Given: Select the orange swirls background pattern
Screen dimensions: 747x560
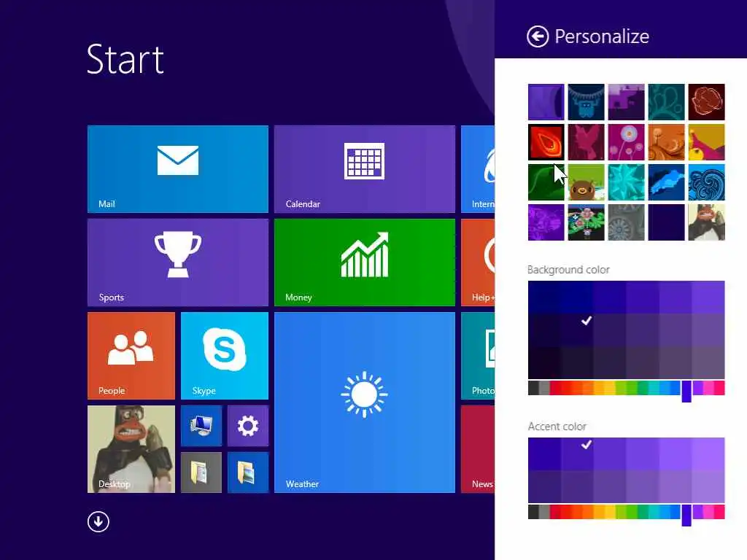Looking at the screenshot, I should 666,142.
